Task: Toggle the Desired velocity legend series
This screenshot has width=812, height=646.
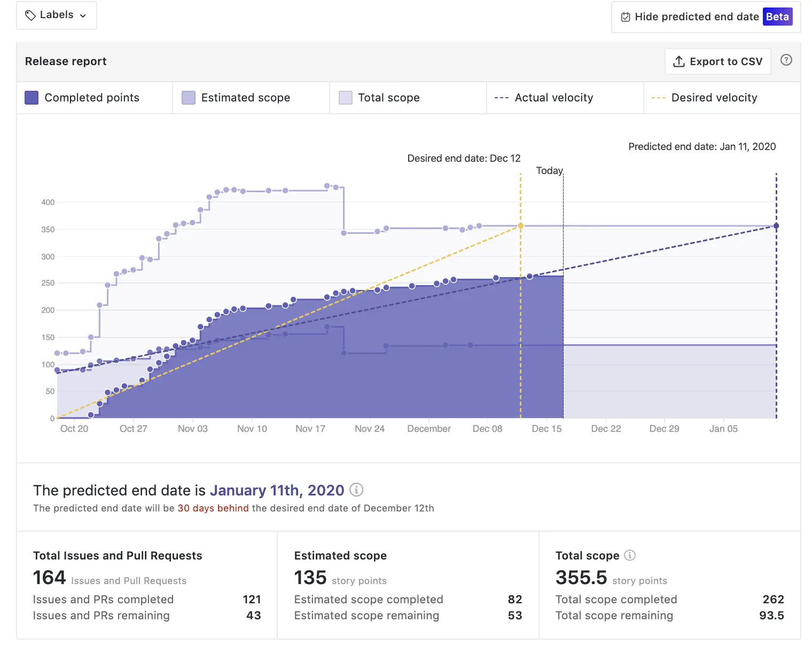Action: [722, 98]
